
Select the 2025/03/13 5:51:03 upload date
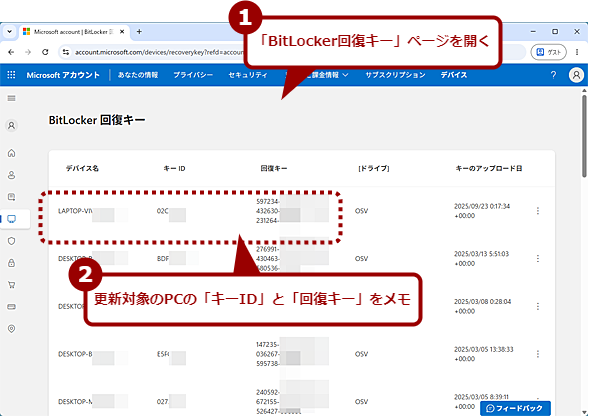(482, 258)
